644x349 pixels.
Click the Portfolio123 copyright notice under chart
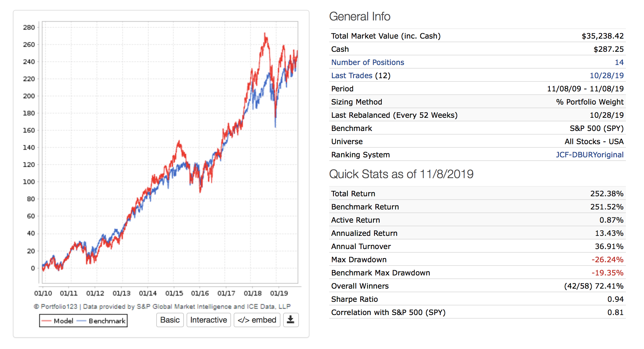[x=162, y=306]
